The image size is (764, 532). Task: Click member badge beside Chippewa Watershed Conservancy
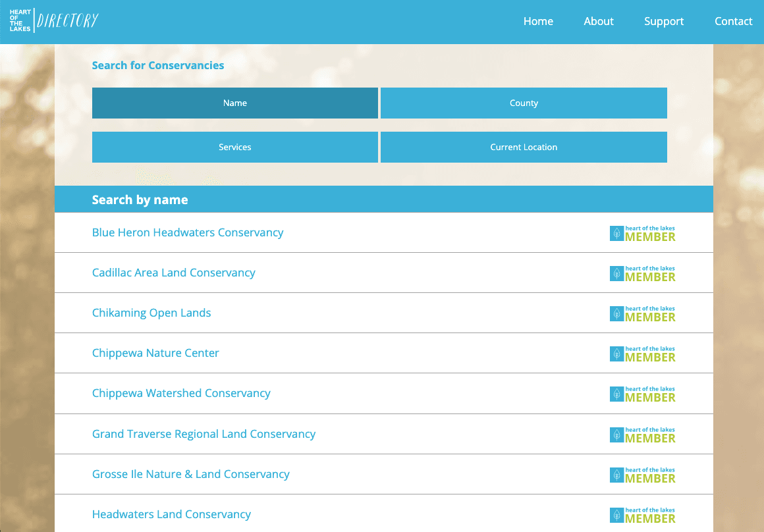(642, 394)
